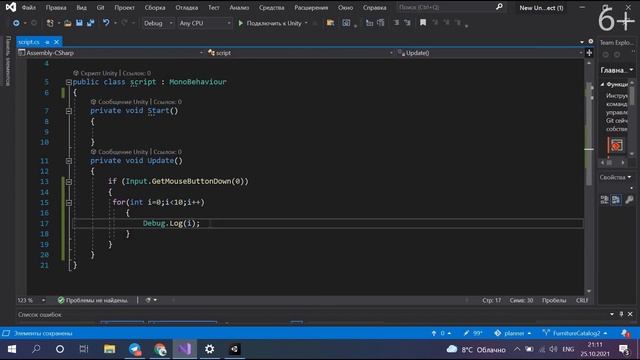Click the New Project toolbar icon
The image size is (640, 360).
pos(50,23)
